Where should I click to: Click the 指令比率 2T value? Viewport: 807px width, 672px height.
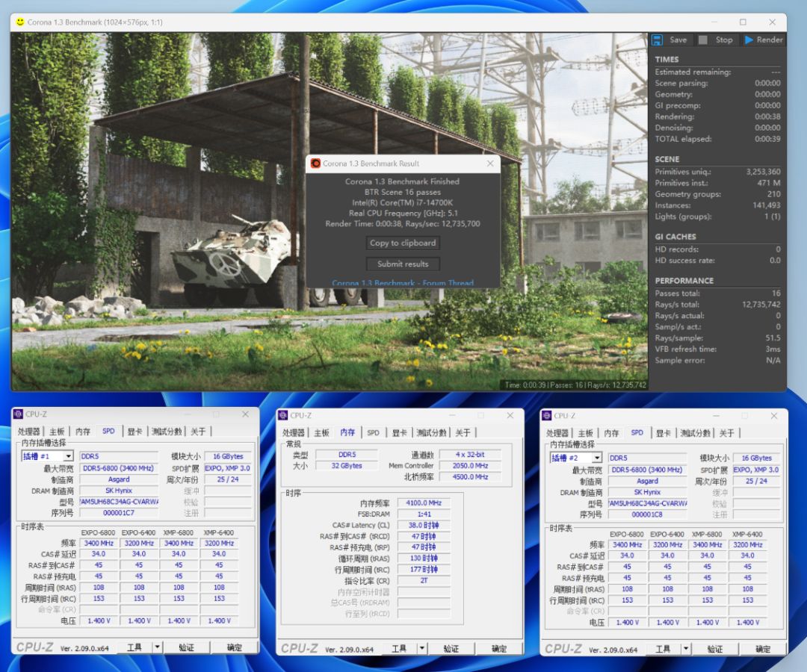(424, 580)
